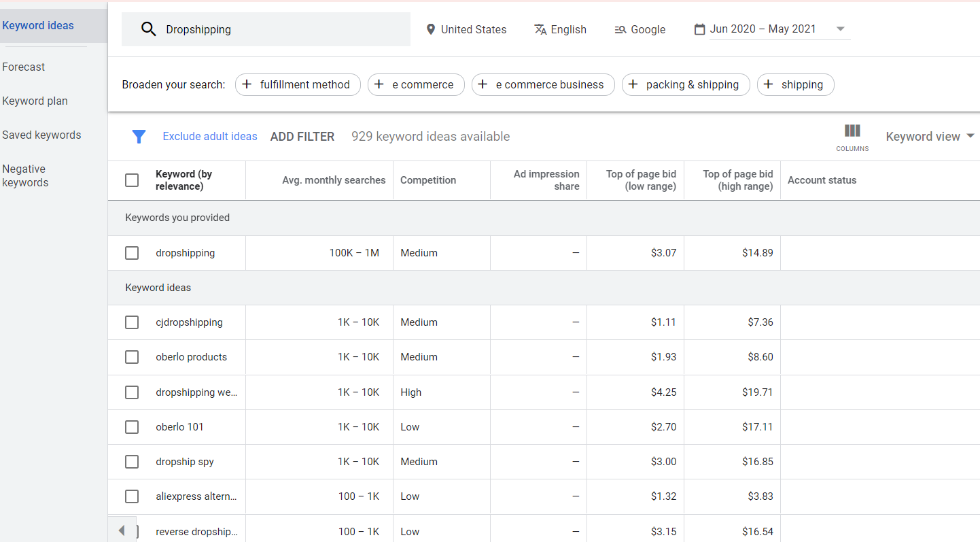
Task: Toggle the select-all keywords checkbox
Action: [x=132, y=180]
